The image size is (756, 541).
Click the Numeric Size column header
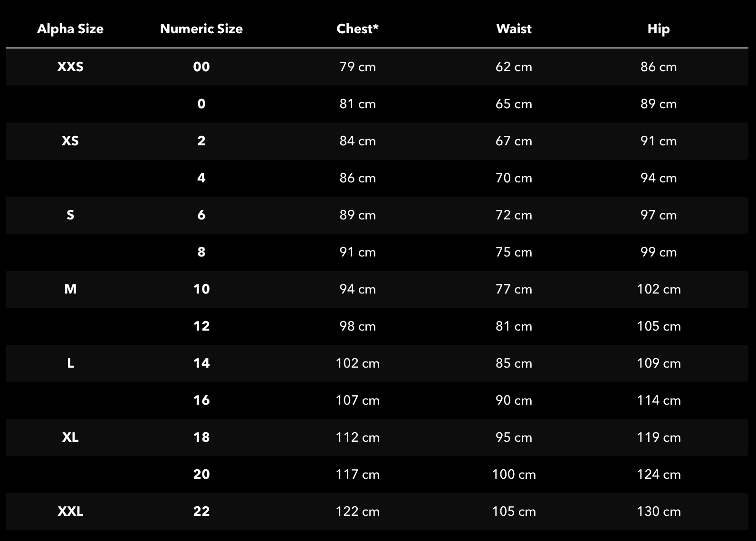point(201,29)
